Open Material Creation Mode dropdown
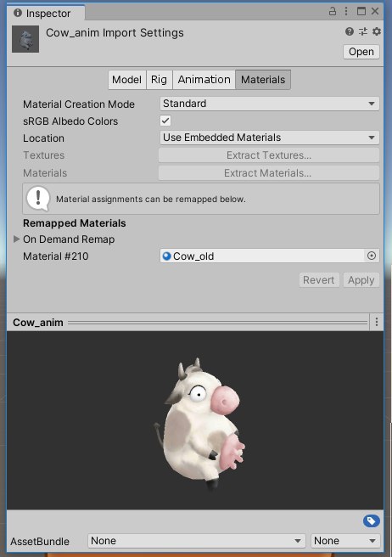392x557 pixels. pyautogui.click(x=269, y=104)
